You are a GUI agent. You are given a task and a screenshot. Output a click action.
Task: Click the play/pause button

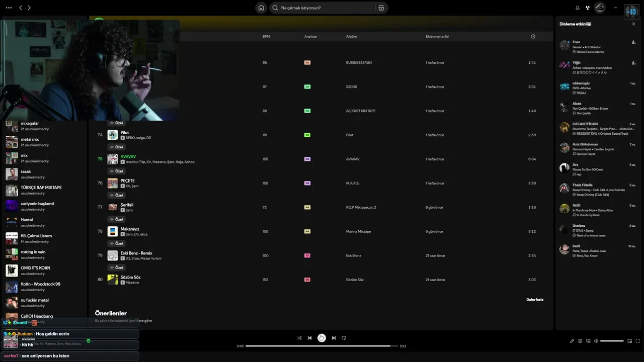point(322,338)
